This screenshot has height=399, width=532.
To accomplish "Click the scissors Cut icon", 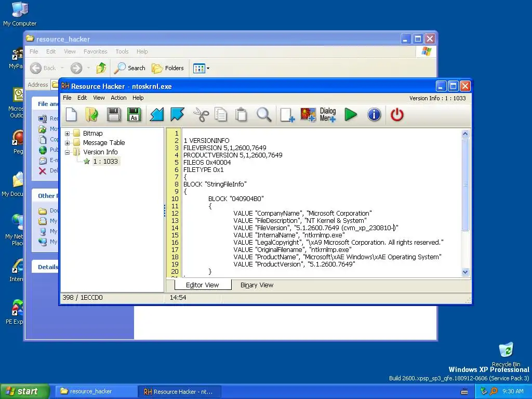I will [x=201, y=115].
